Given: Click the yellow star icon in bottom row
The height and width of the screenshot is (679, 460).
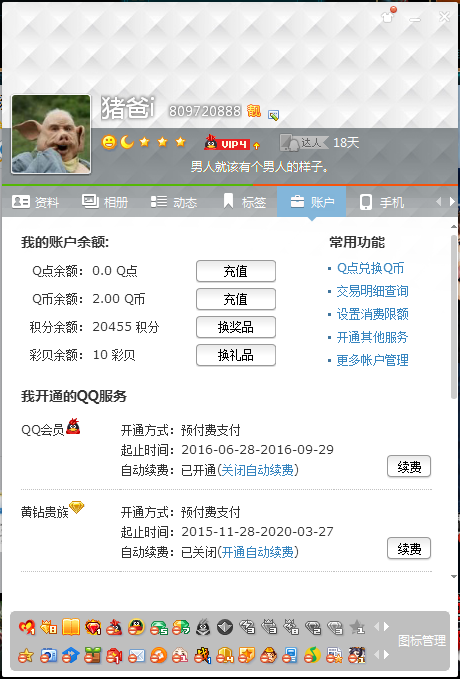Looking at the screenshot, I should pyautogui.click(x=26, y=655).
